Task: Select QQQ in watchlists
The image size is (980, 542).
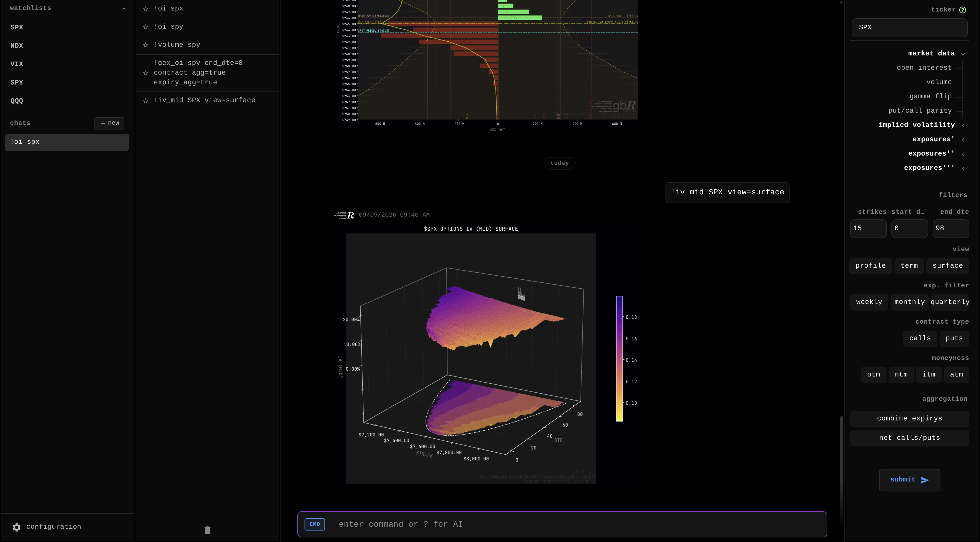Action: (17, 101)
